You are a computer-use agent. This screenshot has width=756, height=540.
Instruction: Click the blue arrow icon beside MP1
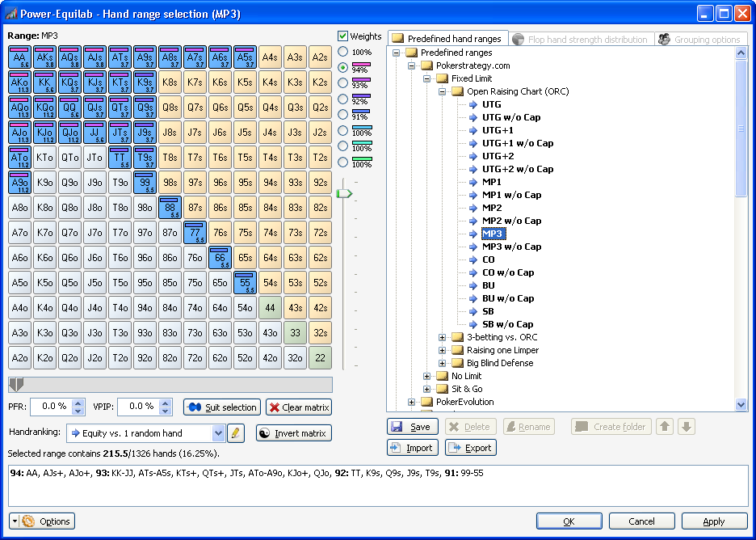(x=473, y=182)
